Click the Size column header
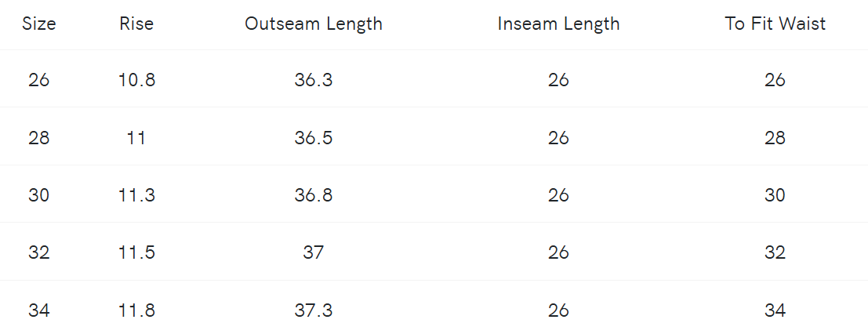Image resolution: width=868 pixels, height=334 pixels. (x=39, y=24)
